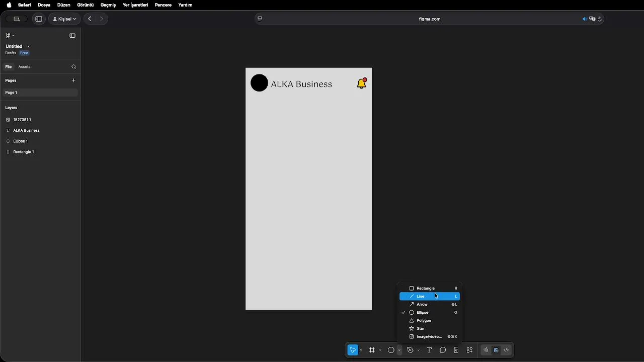This screenshot has width=644, height=362.
Task: Switch to the File tab
Action: 9,66
